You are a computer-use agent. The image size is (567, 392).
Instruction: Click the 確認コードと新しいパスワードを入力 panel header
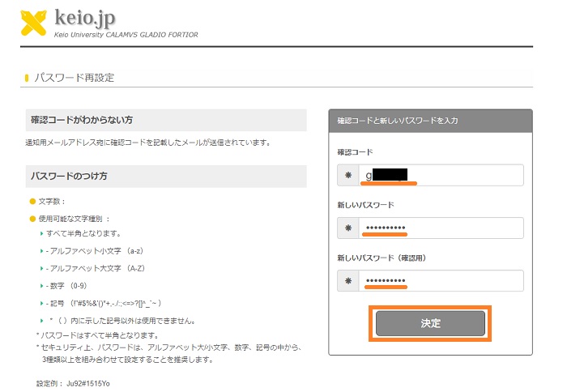(430, 120)
